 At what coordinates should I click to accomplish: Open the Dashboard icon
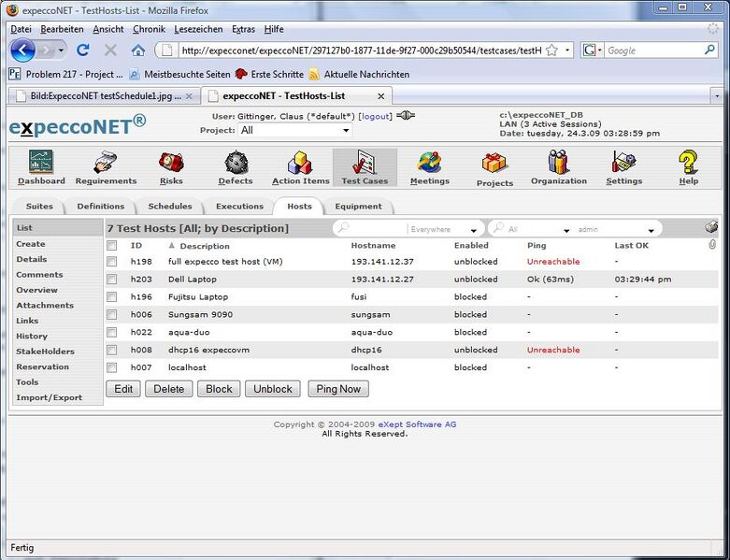[41, 162]
